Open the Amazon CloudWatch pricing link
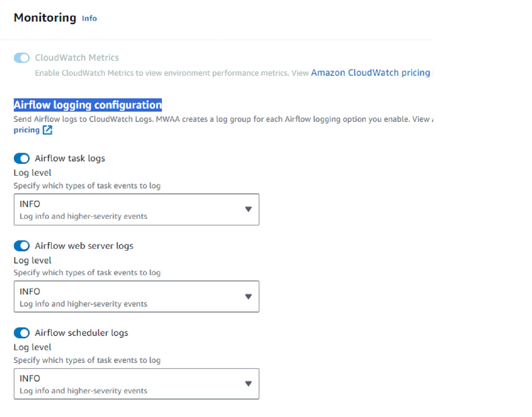The image size is (532, 417). pos(370,73)
